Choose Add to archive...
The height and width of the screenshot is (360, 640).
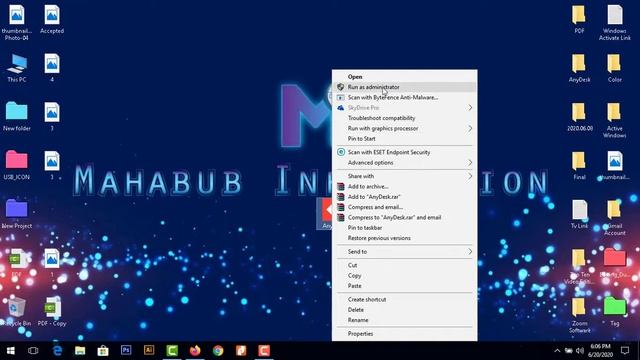coord(404,186)
